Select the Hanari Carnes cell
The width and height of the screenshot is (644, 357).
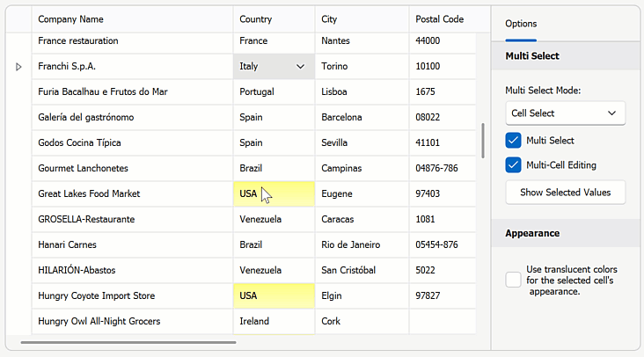pyautogui.click(x=132, y=244)
